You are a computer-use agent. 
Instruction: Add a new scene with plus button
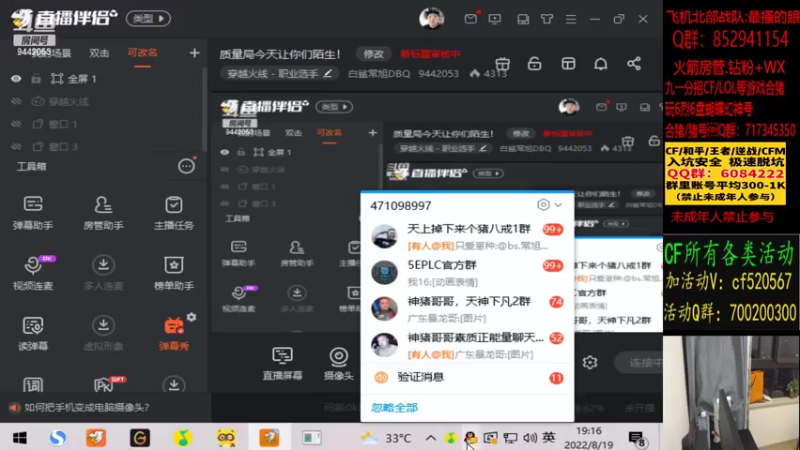click(194, 53)
